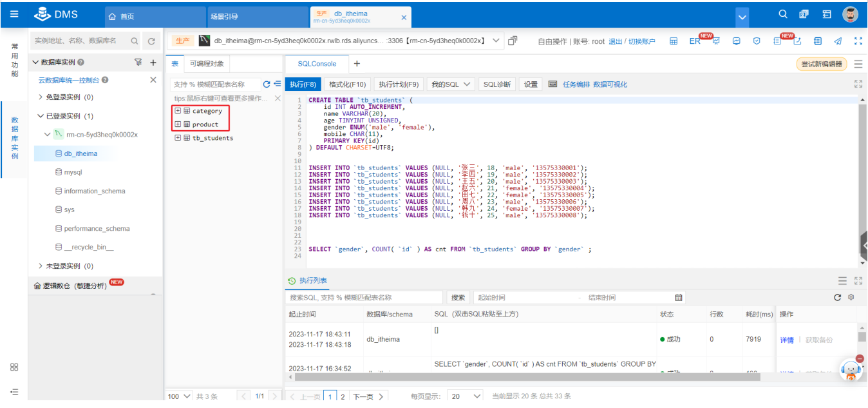Open the user avatar menu
The height and width of the screenshot is (408, 868).
coord(851,14)
